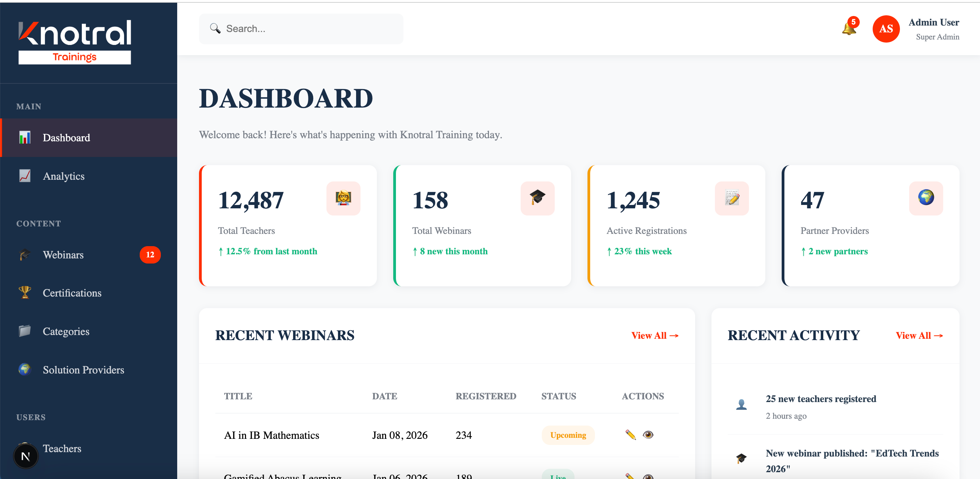980x479 pixels.
Task: Click View All in Recent Webinars
Action: pyautogui.click(x=654, y=335)
